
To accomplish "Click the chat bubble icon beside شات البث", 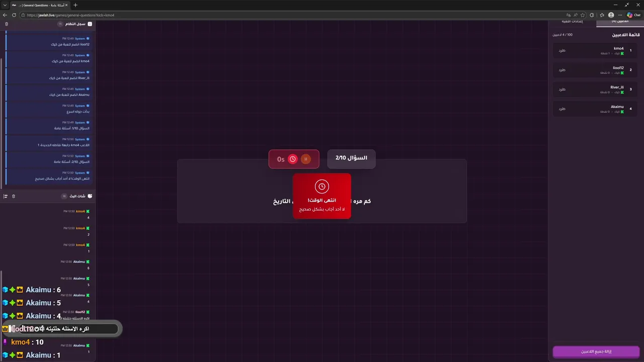I will (x=90, y=196).
